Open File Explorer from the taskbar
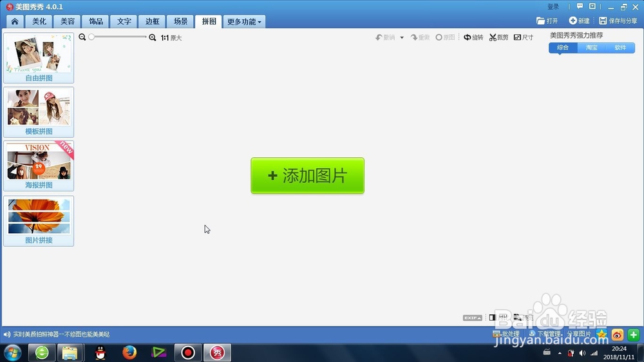 (x=70, y=352)
